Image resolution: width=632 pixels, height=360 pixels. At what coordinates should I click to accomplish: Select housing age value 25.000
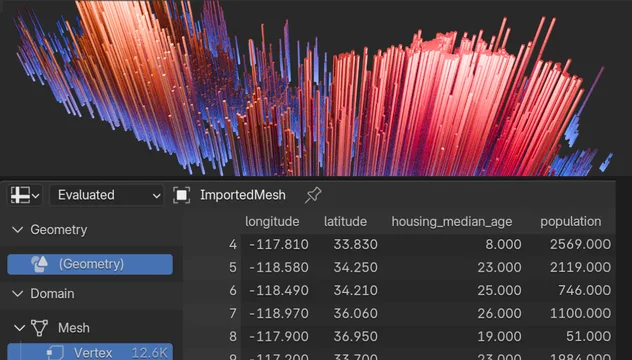coord(499,290)
